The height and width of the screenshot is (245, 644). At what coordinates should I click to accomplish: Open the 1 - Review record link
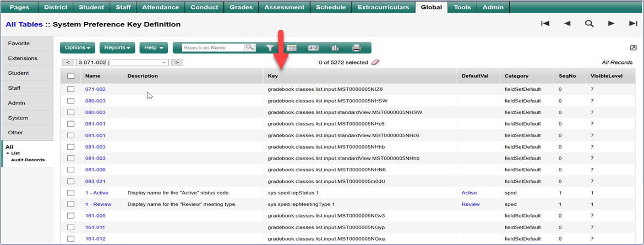click(x=98, y=204)
